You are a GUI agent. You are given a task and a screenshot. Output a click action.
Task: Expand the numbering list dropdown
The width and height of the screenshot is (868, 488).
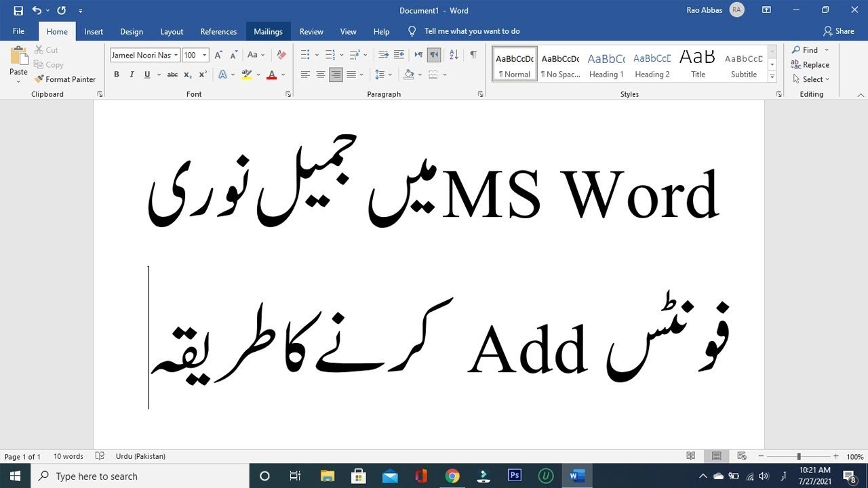pyautogui.click(x=341, y=55)
